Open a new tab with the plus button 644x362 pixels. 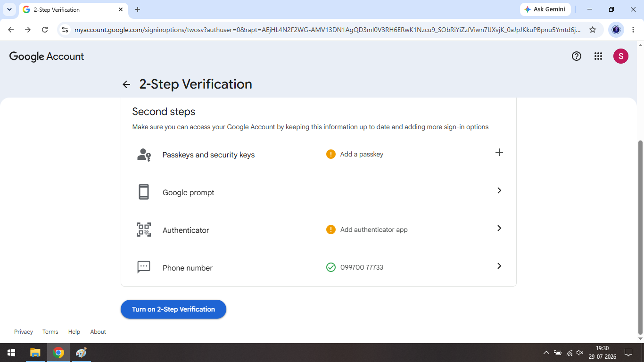pyautogui.click(x=138, y=9)
